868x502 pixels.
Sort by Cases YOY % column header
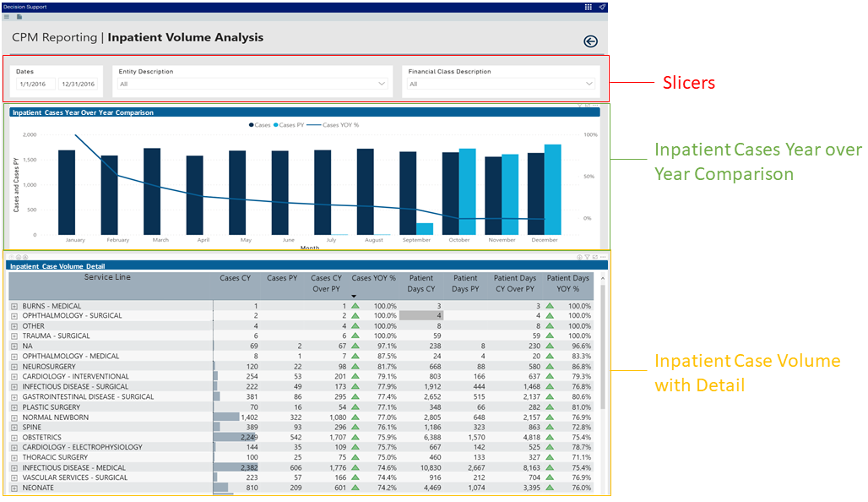click(x=373, y=278)
